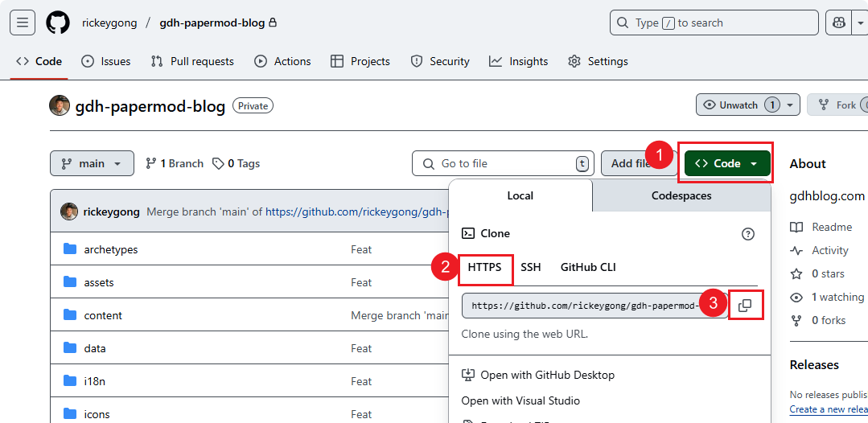This screenshot has height=423, width=868.
Task: Go to the Settings tab
Action: [x=598, y=61]
